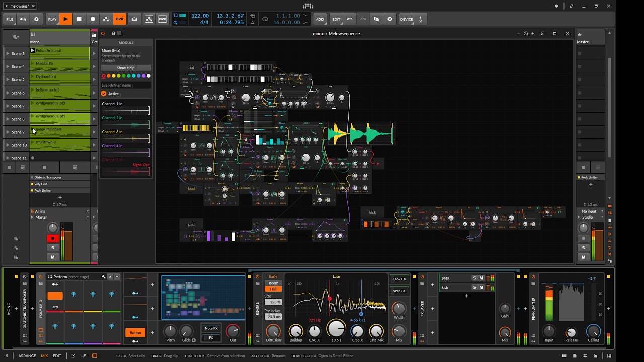
Task: Open the All ins input dropdown
Action: (x=60, y=211)
